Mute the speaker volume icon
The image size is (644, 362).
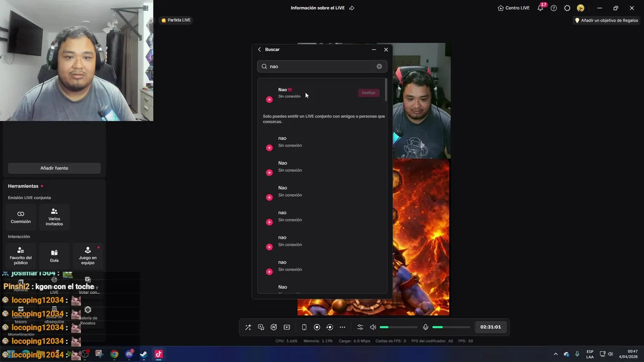coord(373,327)
